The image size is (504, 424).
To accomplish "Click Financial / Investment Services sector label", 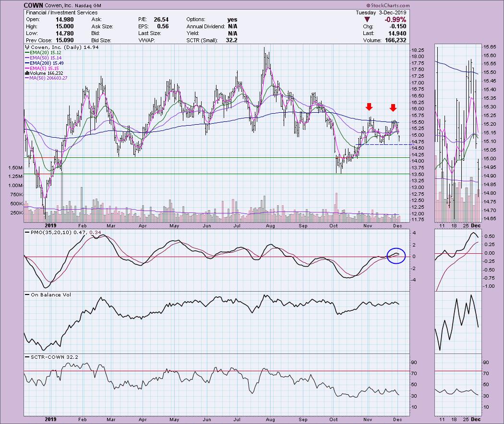I will [62, 12].
